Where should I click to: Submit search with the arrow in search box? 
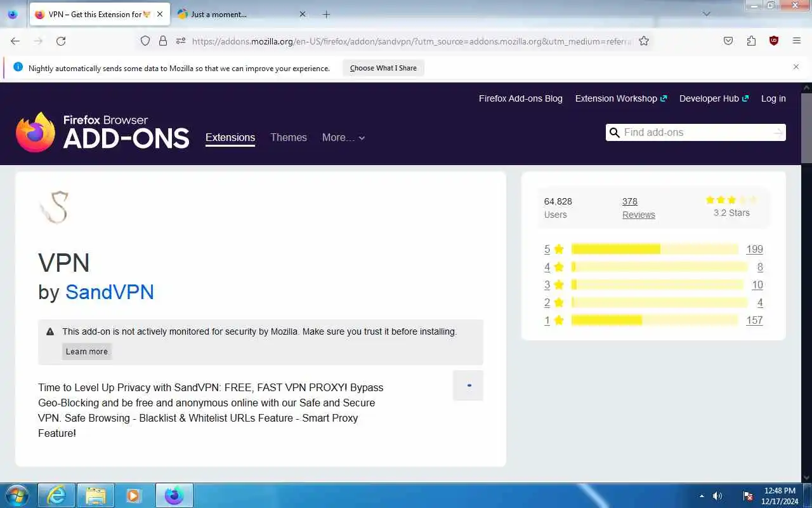[778, 132]
